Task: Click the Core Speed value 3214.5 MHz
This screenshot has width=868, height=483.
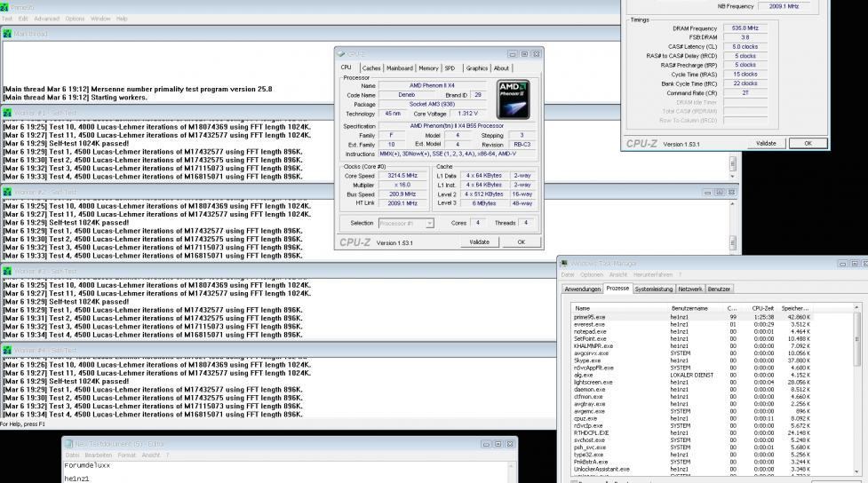Action: tap(403, 176)
